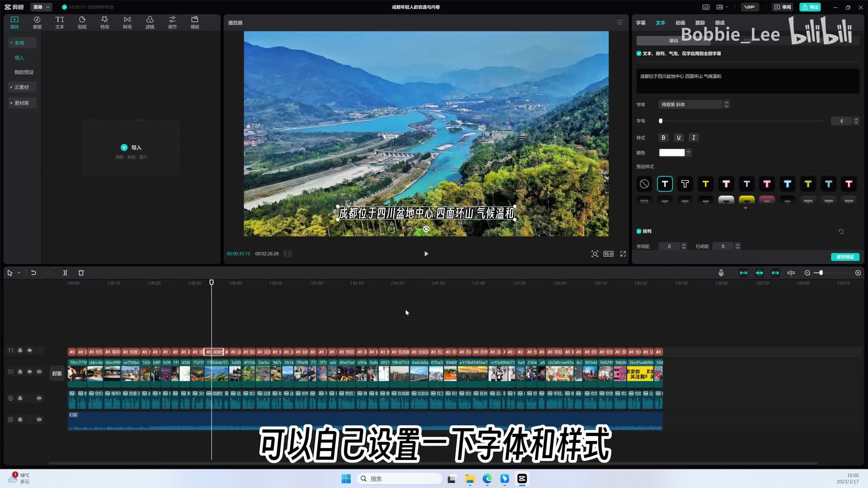The width and height of the screenshot is (868, 488).
Task: Click the white text color swatch
Action: 672,153
